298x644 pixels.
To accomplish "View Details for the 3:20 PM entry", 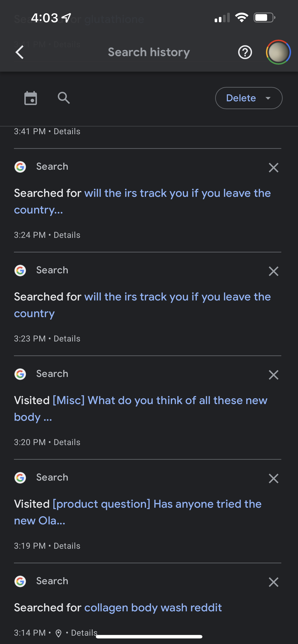I will (67, 442).
